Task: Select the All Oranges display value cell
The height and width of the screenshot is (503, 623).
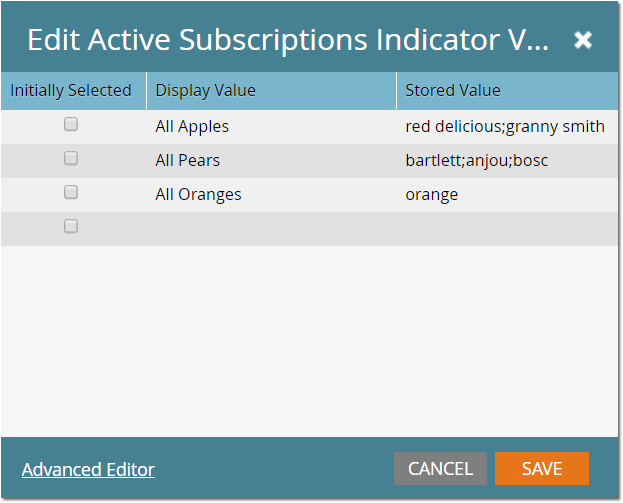Action: tap(198, 194)
